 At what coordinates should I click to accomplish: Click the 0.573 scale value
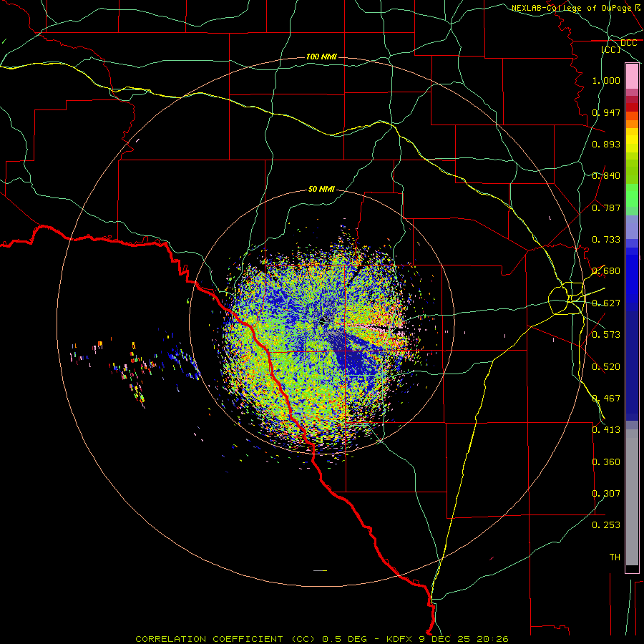tap(606, 335)
